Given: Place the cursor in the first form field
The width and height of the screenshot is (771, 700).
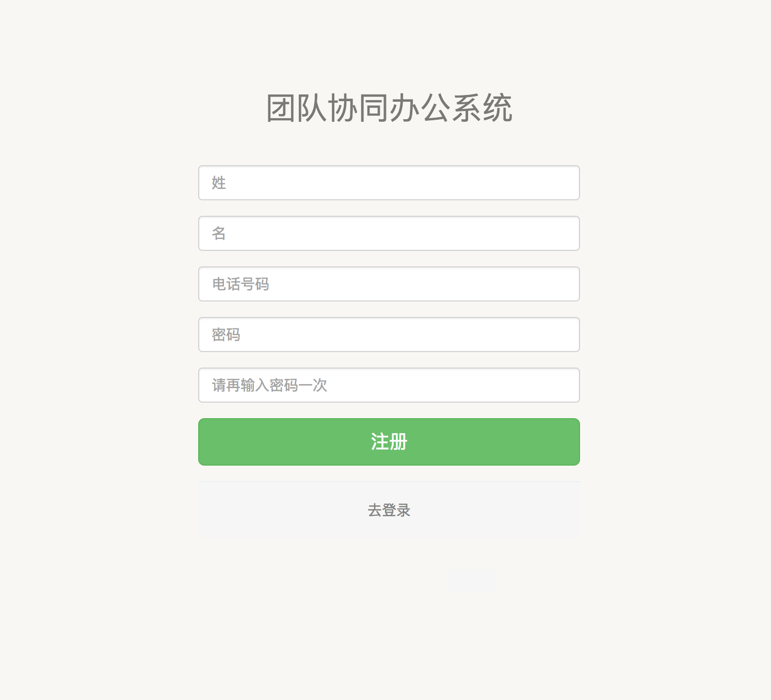Looking at the screenshot, I should click(x=389, y=183).
